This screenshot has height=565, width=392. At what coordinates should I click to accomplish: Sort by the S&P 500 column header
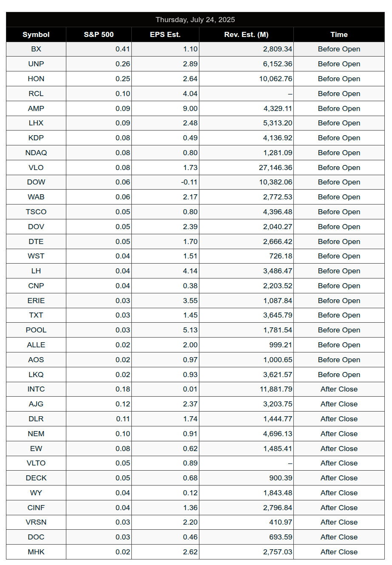[99, 34]
